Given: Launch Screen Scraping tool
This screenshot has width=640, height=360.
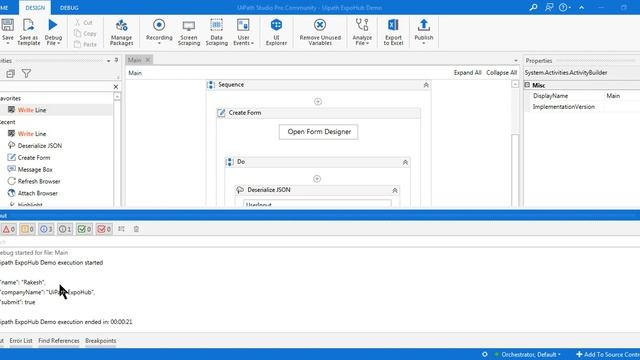Looking at the screenshot, I should pyautogui.click(x=189, y=31).
